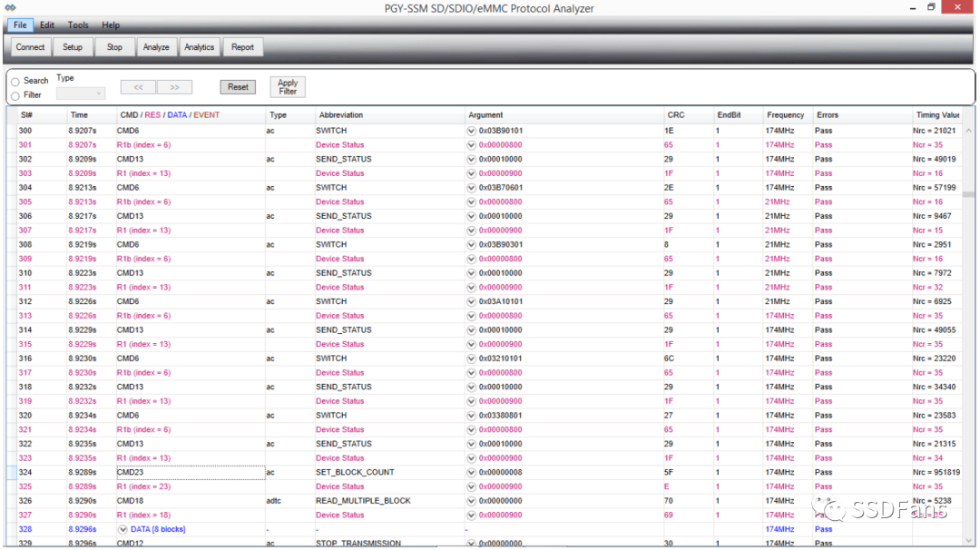Expand argument details of row 327
The width and height of the screenshot is (980, 550).
pyautogui.click(x=471, y=515)
